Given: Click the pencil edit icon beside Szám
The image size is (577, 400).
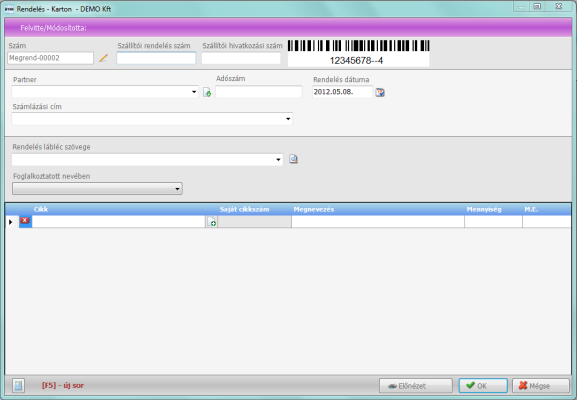Looking at the screenshot, I should (x=103, y=58).
